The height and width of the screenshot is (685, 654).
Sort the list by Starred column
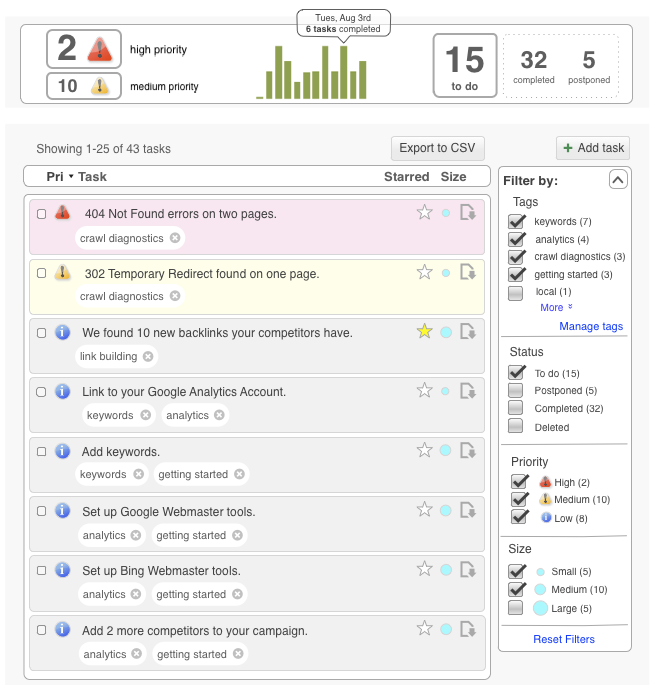(406, 177)
